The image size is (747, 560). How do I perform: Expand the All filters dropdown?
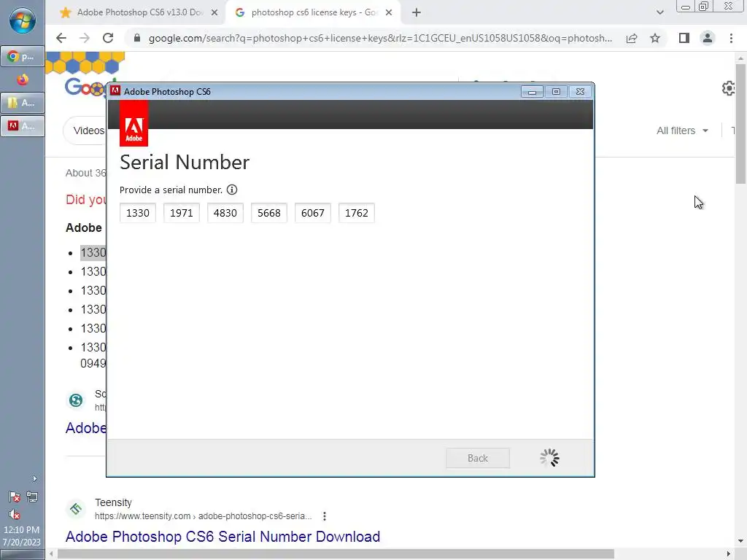(682, 131)
